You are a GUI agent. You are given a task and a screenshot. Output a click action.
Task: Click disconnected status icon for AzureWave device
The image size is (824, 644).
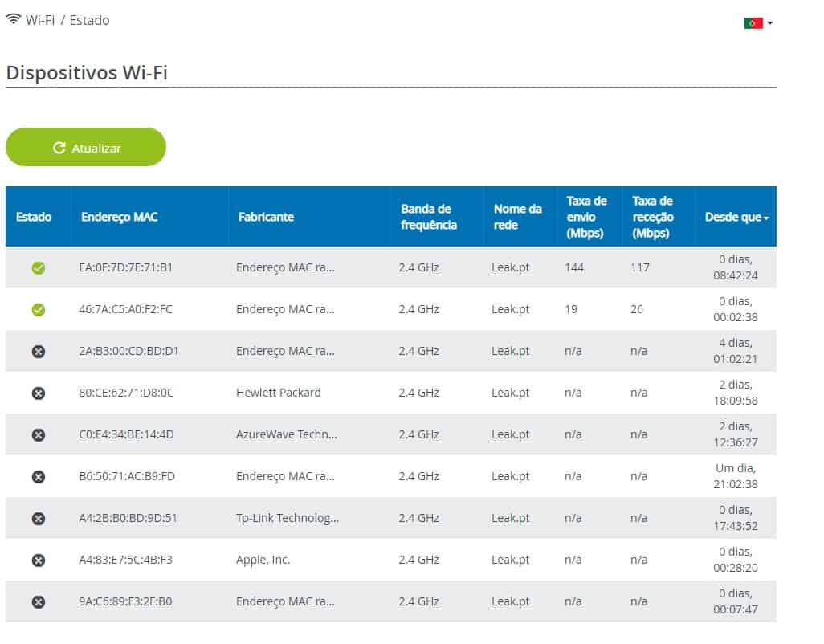pyautogui.click(x=38, y=435)
